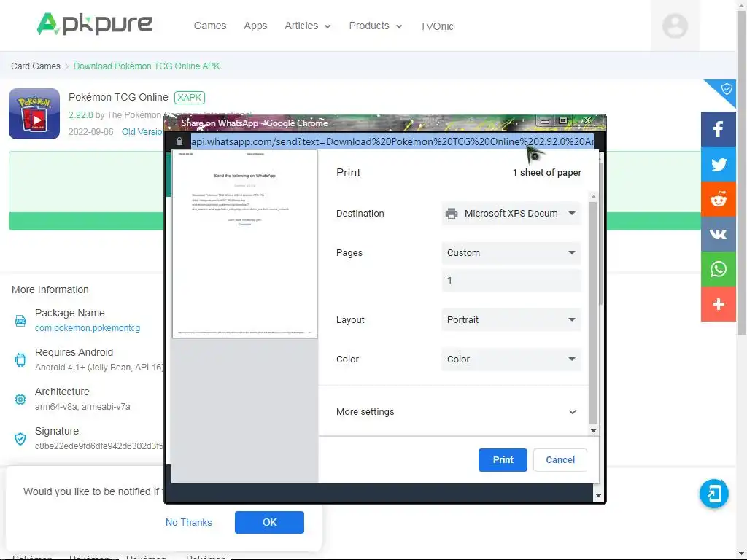Click the round blue floating device button
Viewport: 747px width, 560px height.
[713, 494]
